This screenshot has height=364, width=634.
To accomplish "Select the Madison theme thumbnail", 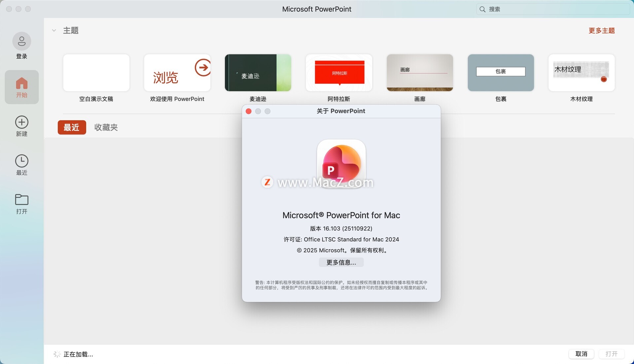I will (258, 73).
